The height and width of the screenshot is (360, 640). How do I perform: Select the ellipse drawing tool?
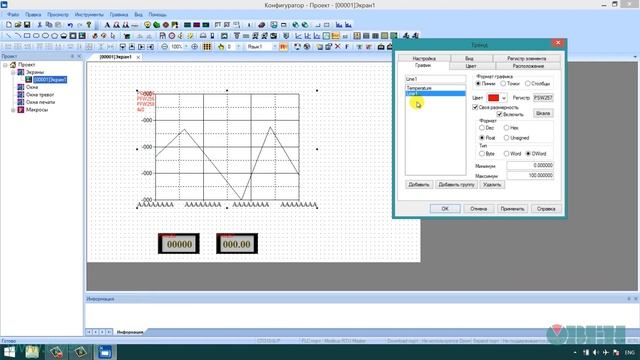click(45, 36)
